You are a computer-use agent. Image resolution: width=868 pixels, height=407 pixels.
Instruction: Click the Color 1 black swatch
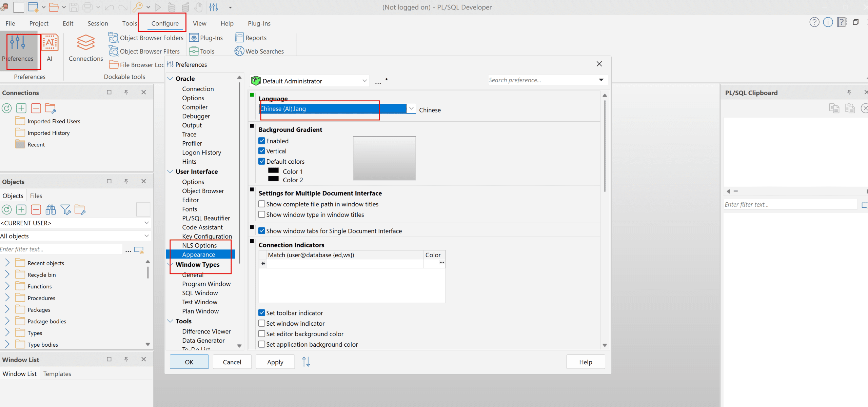[x=273, y=171]
